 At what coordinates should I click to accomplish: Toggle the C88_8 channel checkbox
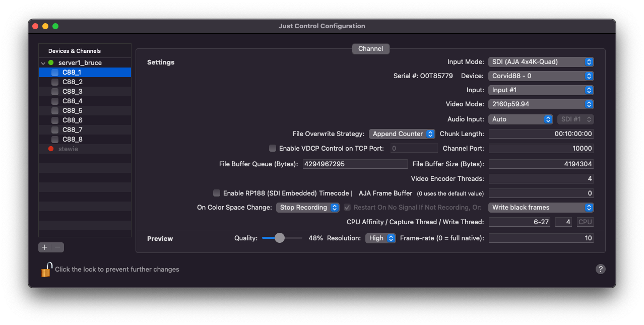[x=55, y=139]
